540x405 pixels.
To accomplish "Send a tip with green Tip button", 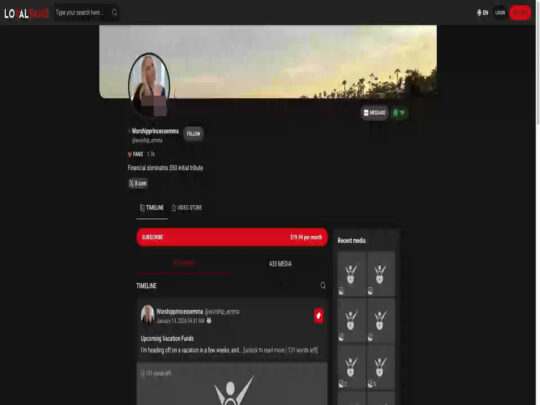I will [x=399, y=113].
